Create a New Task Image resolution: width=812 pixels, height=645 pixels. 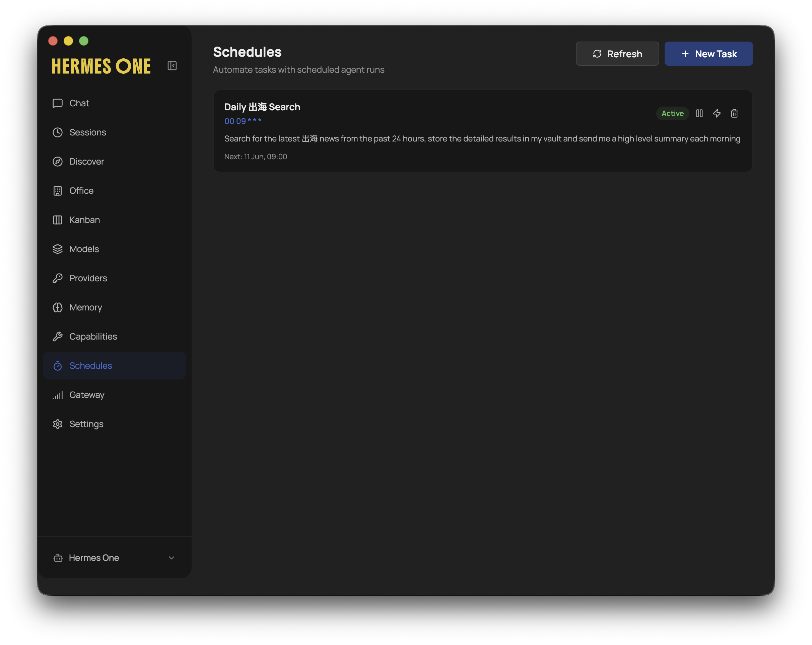click(x=708, y=54)
